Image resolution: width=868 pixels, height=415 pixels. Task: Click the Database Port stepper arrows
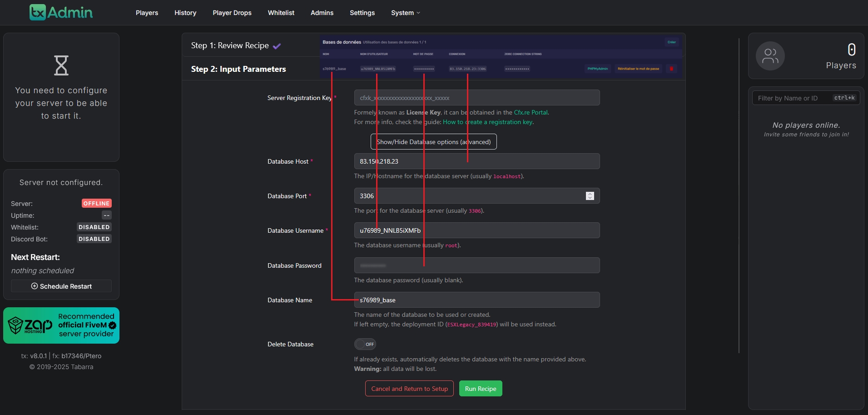click(590, 196)
